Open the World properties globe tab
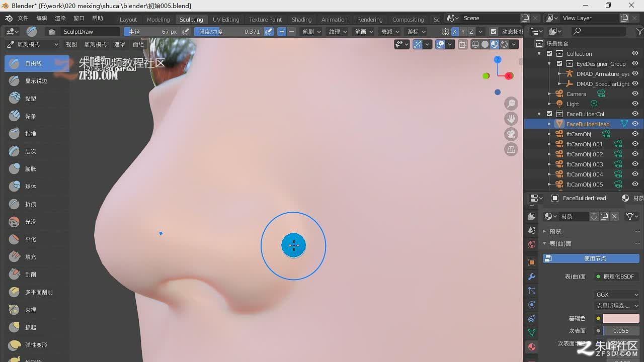Screen dimensions: 644x362 tap(532, 244)
